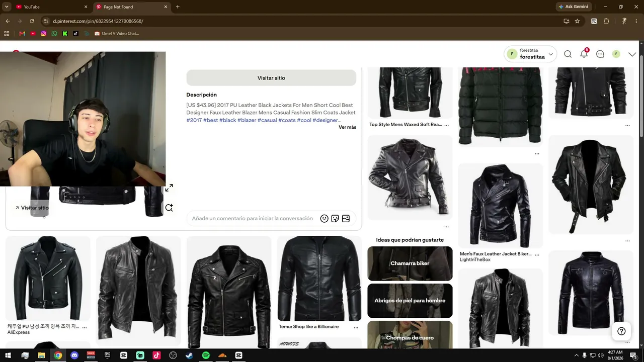644x362 pixels.
Task: Open the Temu: Shop like a Billionaire pin
Action: click(x=319, y=278)
